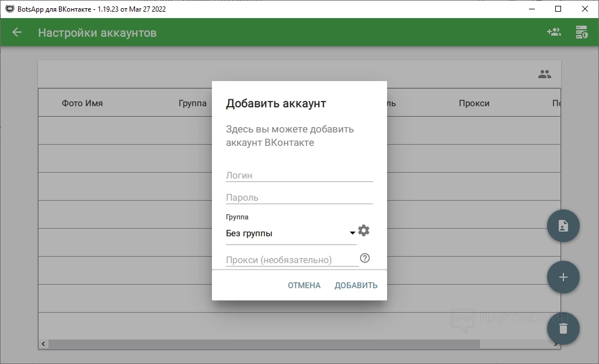Click the horizontal scrollbar under the table
This screenshot has width=599, height=364.
263,344
